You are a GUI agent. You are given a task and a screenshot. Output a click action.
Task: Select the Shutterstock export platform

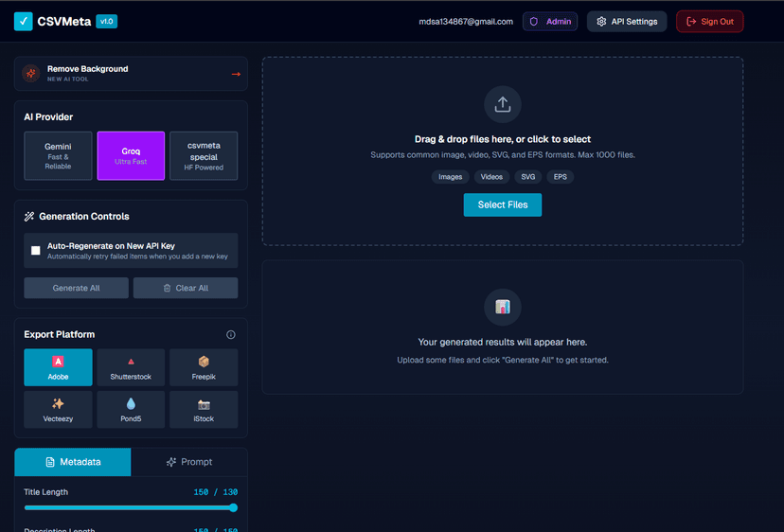131,367
